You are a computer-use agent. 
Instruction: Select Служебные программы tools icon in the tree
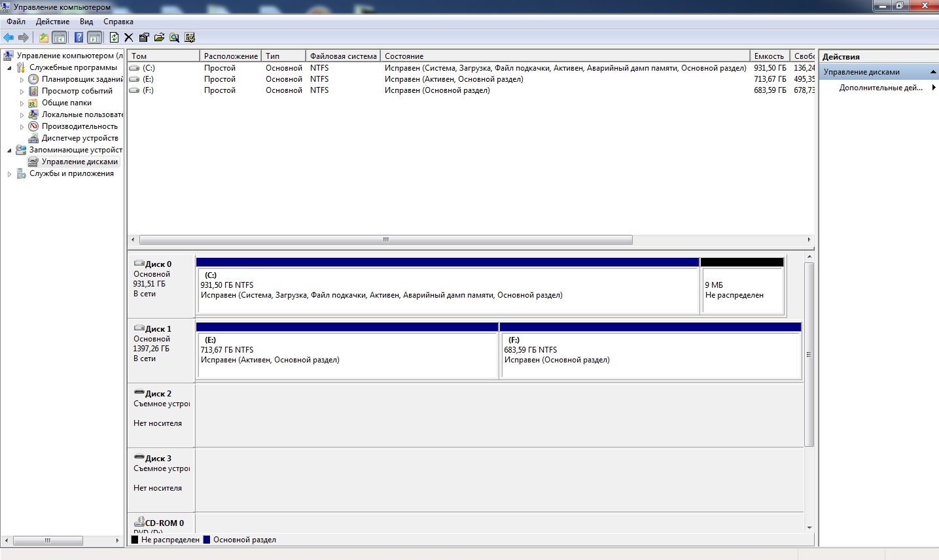tap(21, 67)
